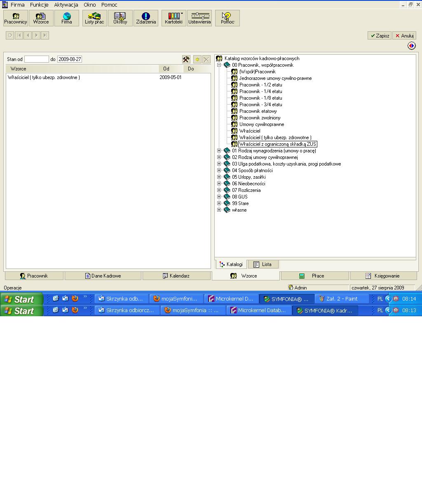
Task: Open the Kartoteki toolbar dropdown
Action: (x=173, y=18)
